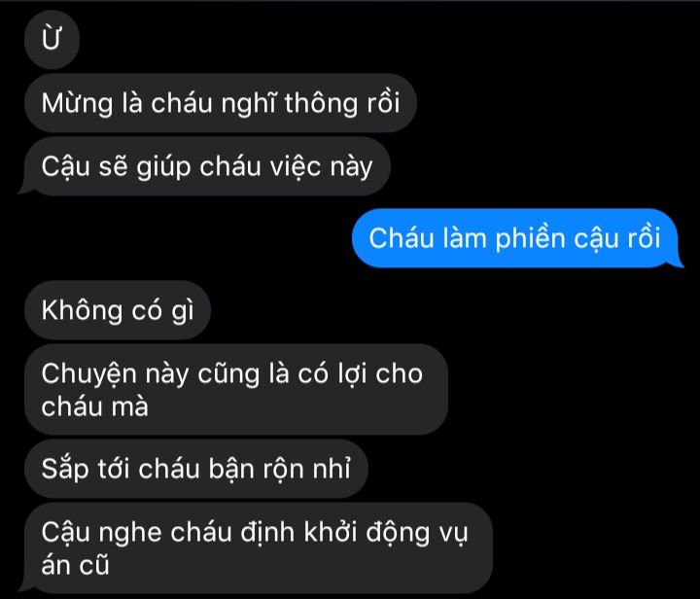
Task: Select the 'Không có gì' reply bubble
Action: point(118,310)
